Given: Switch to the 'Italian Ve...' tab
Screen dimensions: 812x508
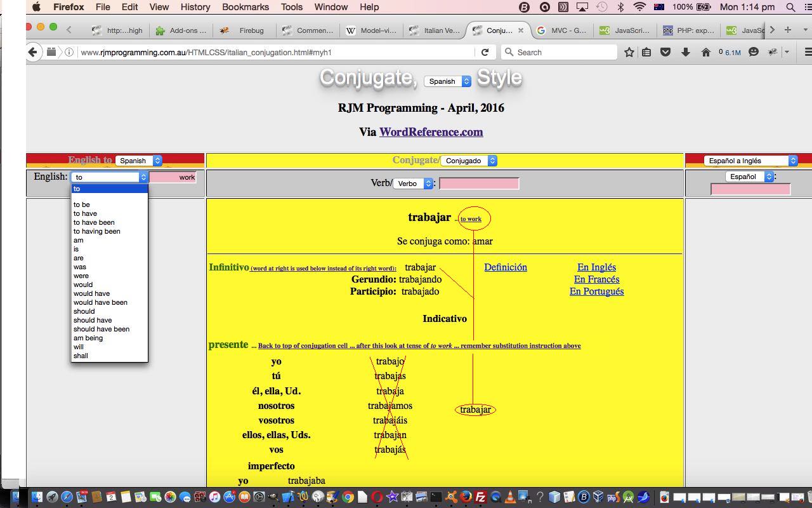Looking at the screenshot, I should tap(435, 30).
